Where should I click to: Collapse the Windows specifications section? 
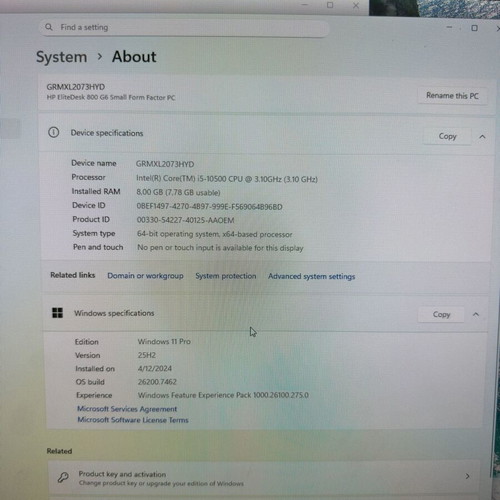(476, 314)
